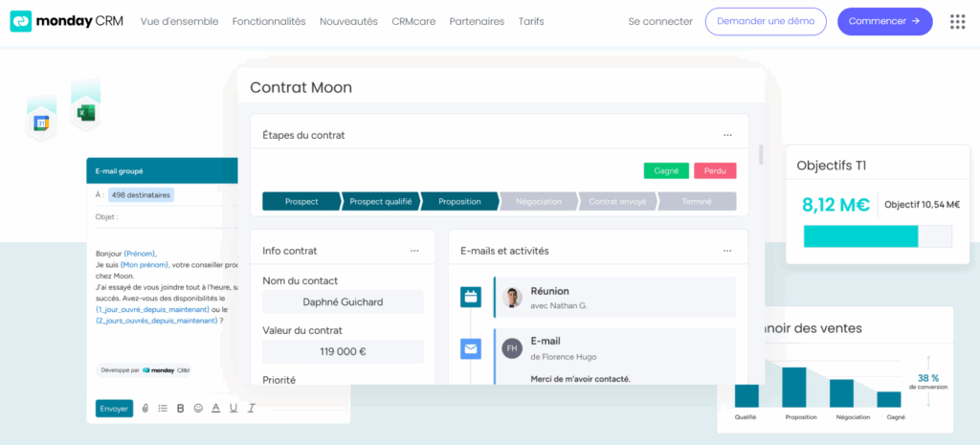Click the attachment paperclip icon
Screen dimensions: 980x445
145,409
